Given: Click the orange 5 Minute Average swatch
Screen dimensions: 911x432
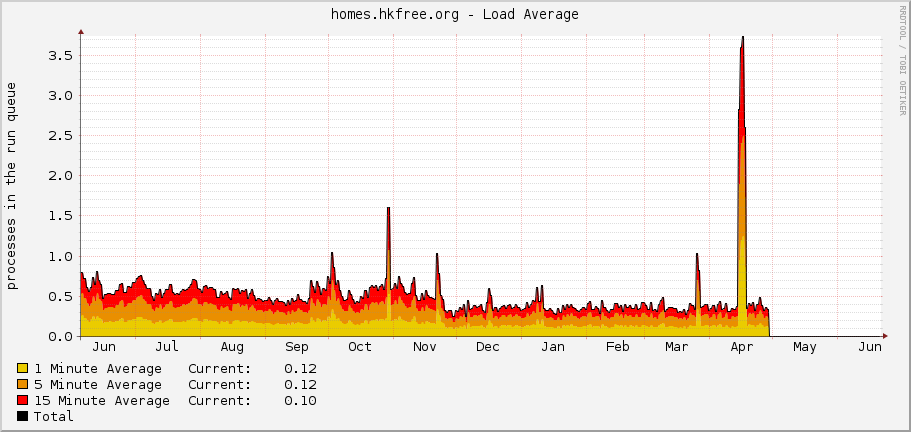Looking at the screenshot, I should [23, 384].
